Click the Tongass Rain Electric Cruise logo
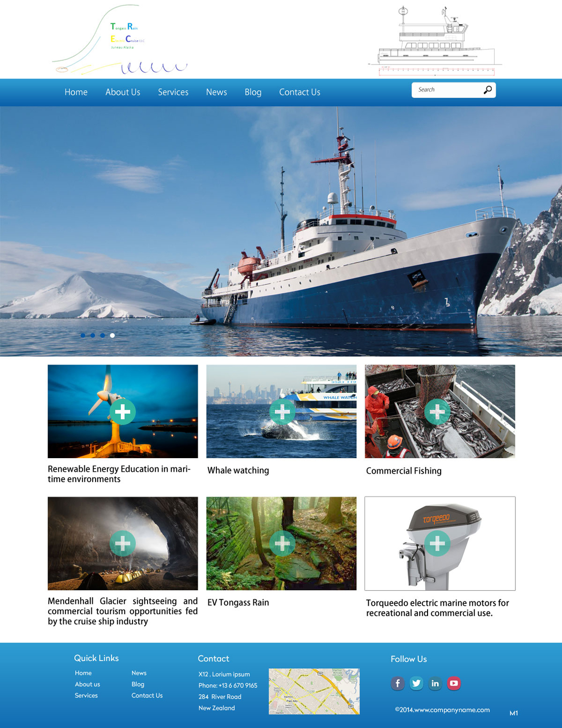 119,39
